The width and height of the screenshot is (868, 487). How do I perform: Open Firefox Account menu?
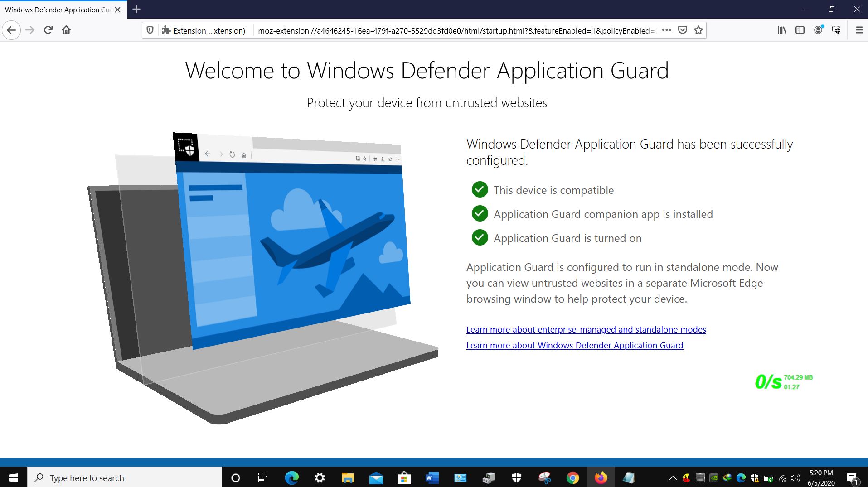coord(818,30)
